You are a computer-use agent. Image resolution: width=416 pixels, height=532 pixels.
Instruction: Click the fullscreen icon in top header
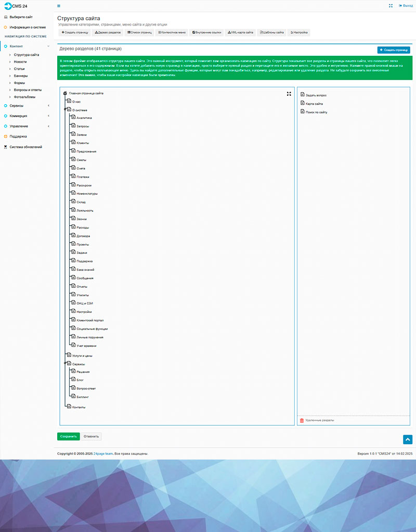(x=391, y=6)
